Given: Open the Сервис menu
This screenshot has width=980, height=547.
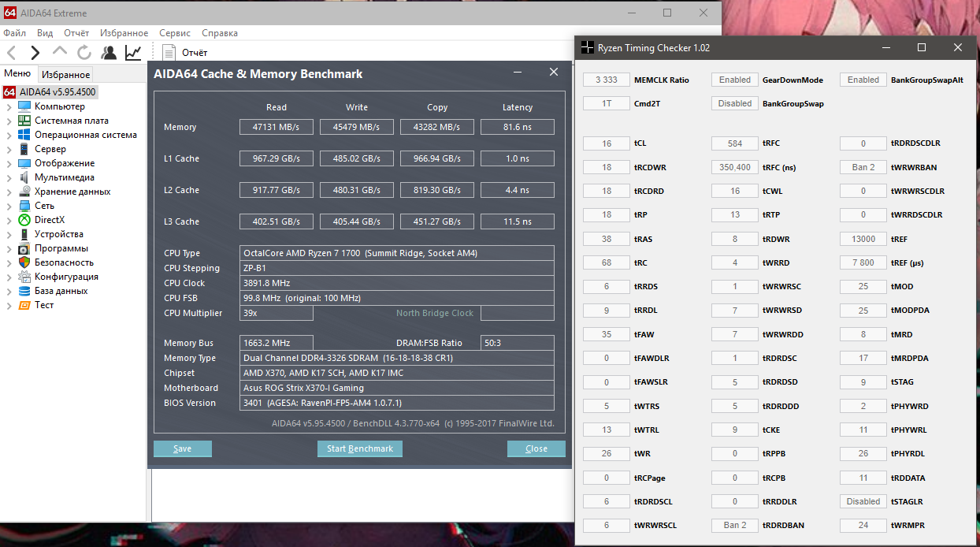Looking at the screenshot, I should click(175, 33).
